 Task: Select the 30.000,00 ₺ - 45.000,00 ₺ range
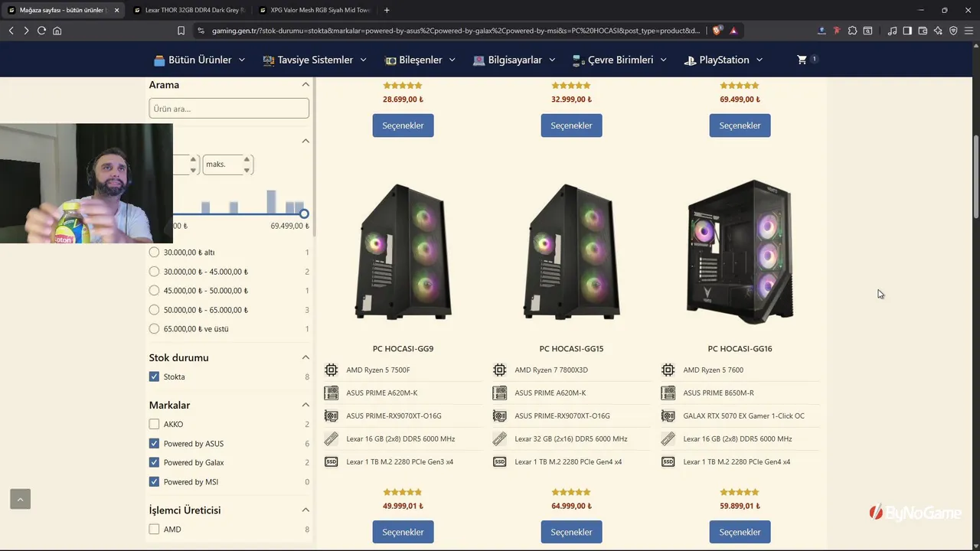pos(154,272)
